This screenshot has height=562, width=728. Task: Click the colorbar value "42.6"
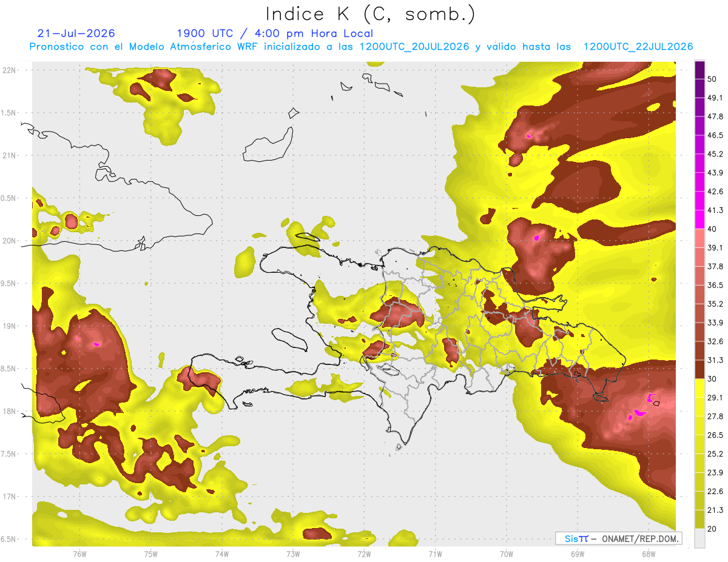click(x=715, y=192)
